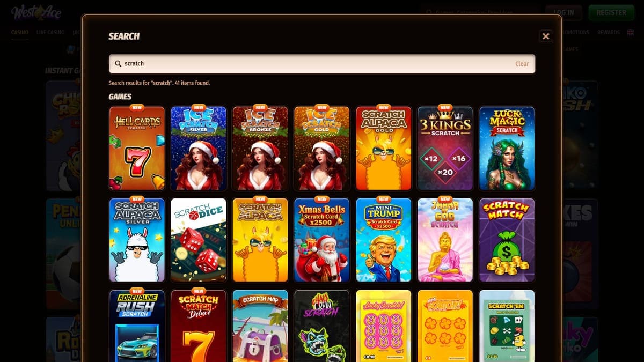Select the Live Casino tab

point(50,33)
